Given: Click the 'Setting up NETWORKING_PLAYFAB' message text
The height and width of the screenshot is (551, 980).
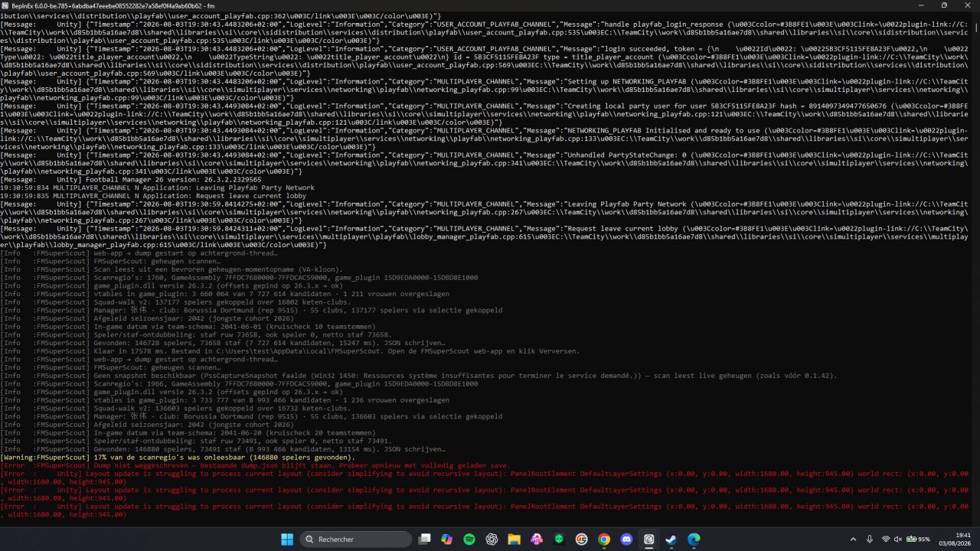Looking at the screenshot, I should tap(626, 81).
